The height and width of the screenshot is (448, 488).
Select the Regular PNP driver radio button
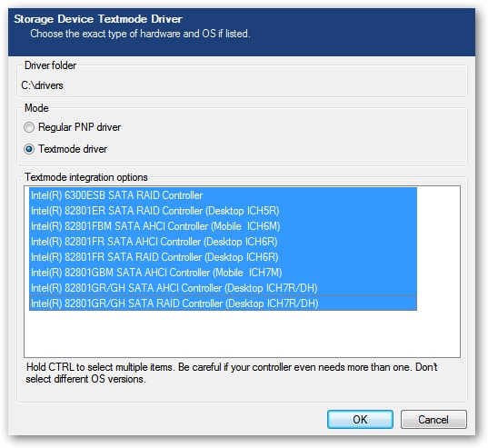[x=29, y=127]
